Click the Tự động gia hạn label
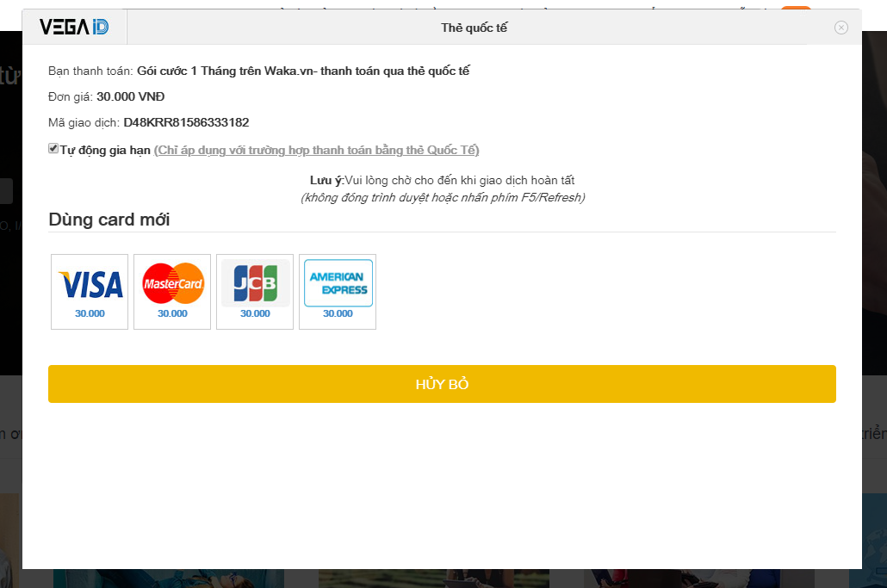This screenshot has width=887, height=588. [x=105, y=150]
